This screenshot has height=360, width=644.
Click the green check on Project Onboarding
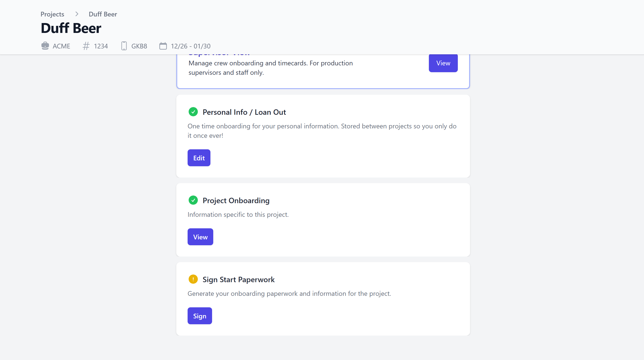[193, 200]
